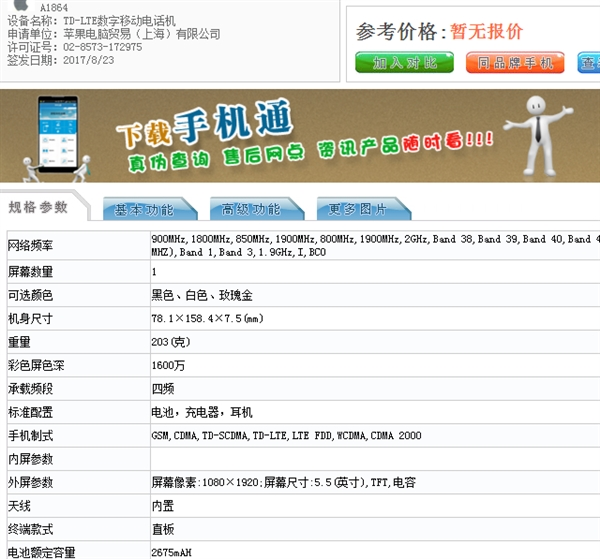Open the orange 同品牌手机 button

pyautogui.click(x=515, y=63)
